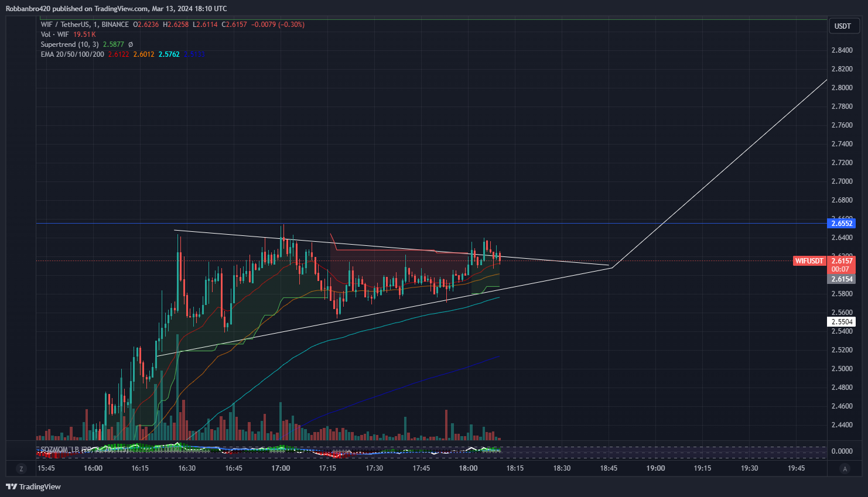This screenshot has width=868, height=497.
Task: Click the 2.8400 price axis label
Action: [x=842, y=50]
